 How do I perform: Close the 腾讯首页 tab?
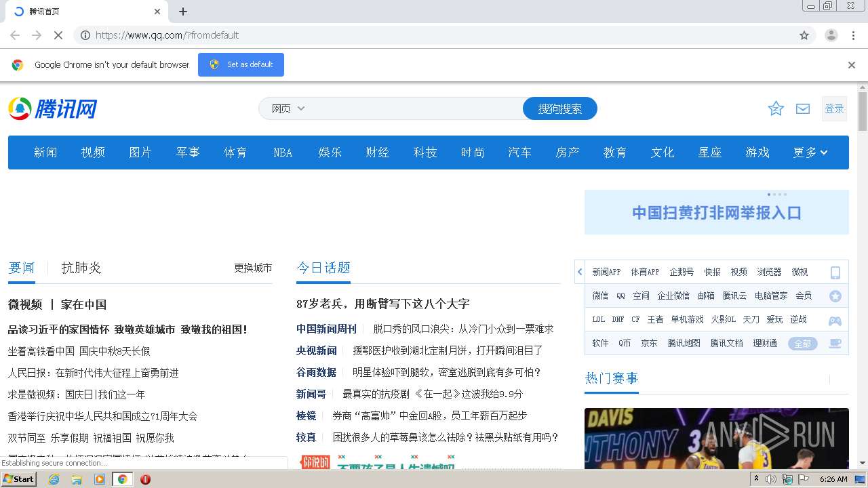coord(157,12)
